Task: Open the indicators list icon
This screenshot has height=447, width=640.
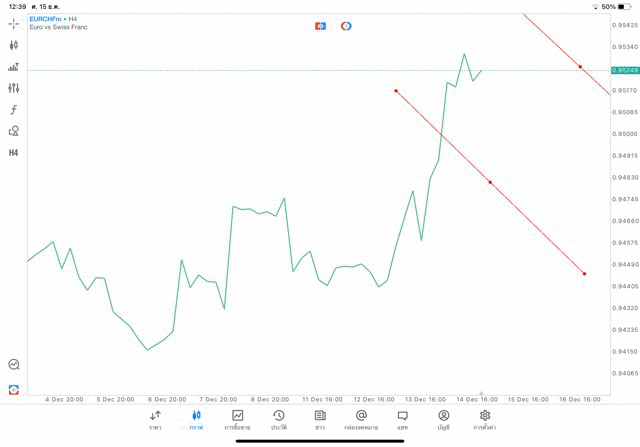Action: click(14, 67)
